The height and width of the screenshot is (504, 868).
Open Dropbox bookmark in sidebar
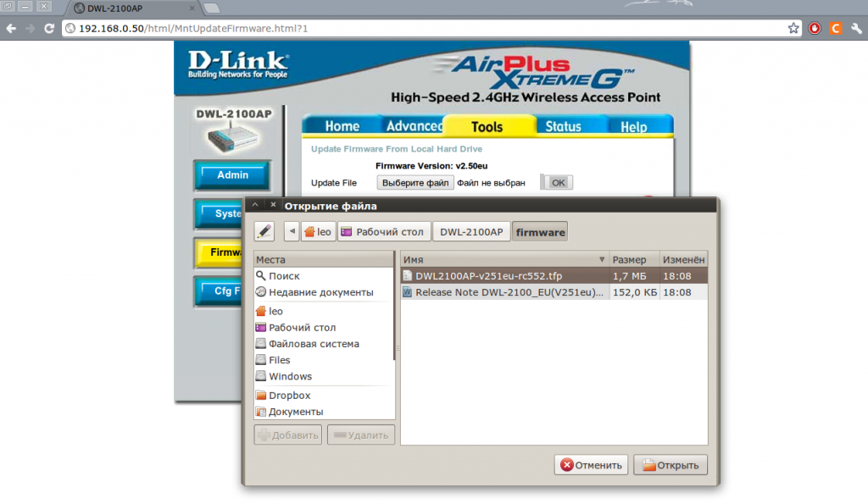[x=325, y=395]
